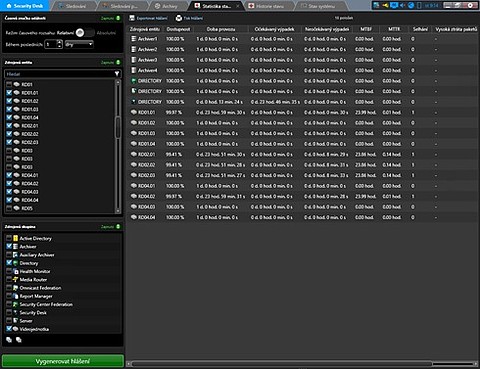Image resolution: width=480 pixels, height=369 pixels.
Task: Click the 'Během posledních' number field
Action: click(51, 44)
